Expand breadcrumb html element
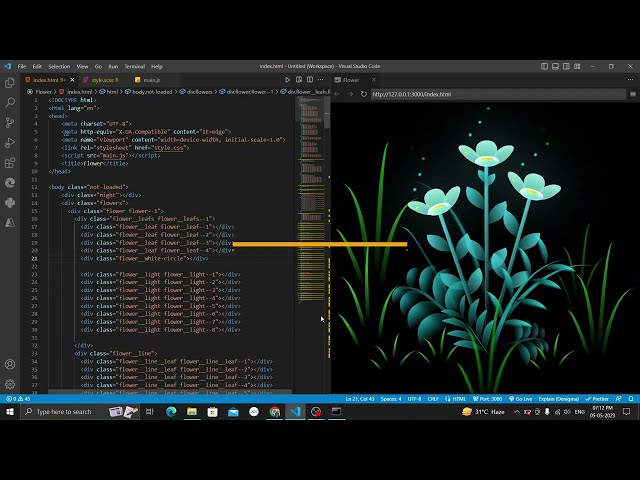 109,92
